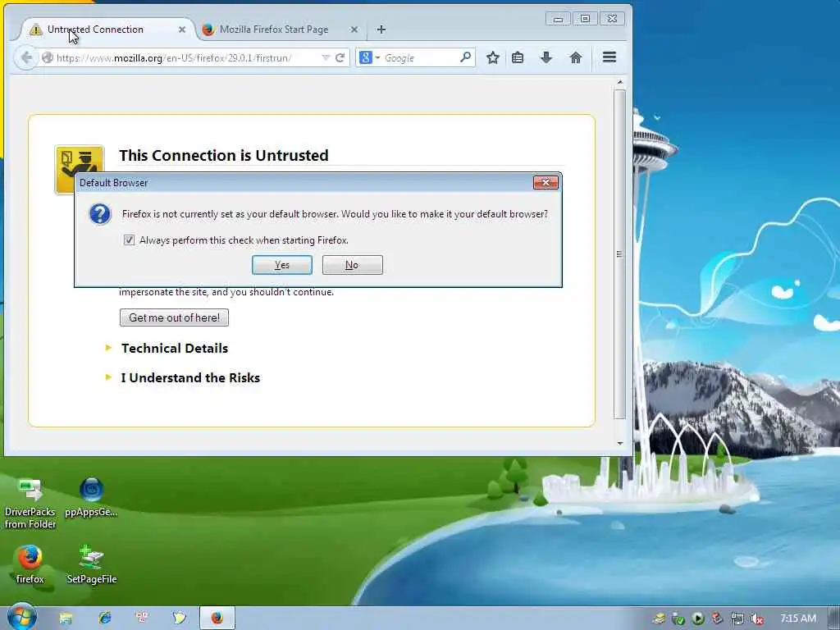Viewport: 840px width, 630px height.
Task: Click the scrollbar up arrow
Action: click(620, 83)
